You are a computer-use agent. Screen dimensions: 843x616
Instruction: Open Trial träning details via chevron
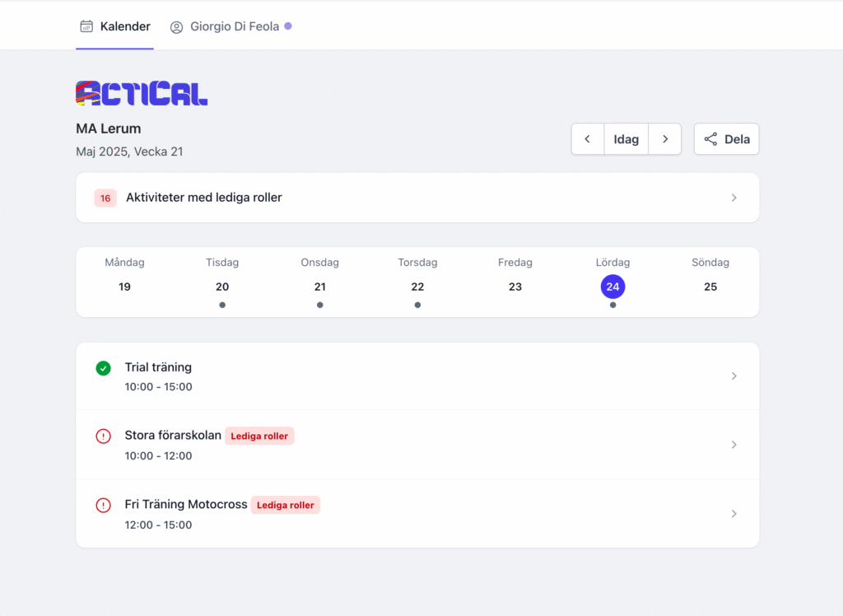click(734, 376)
